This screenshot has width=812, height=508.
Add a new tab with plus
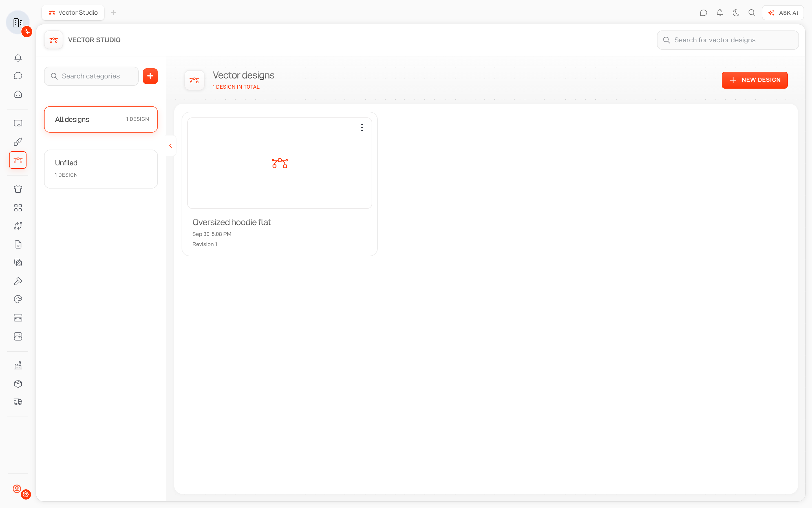coord(113,13)
